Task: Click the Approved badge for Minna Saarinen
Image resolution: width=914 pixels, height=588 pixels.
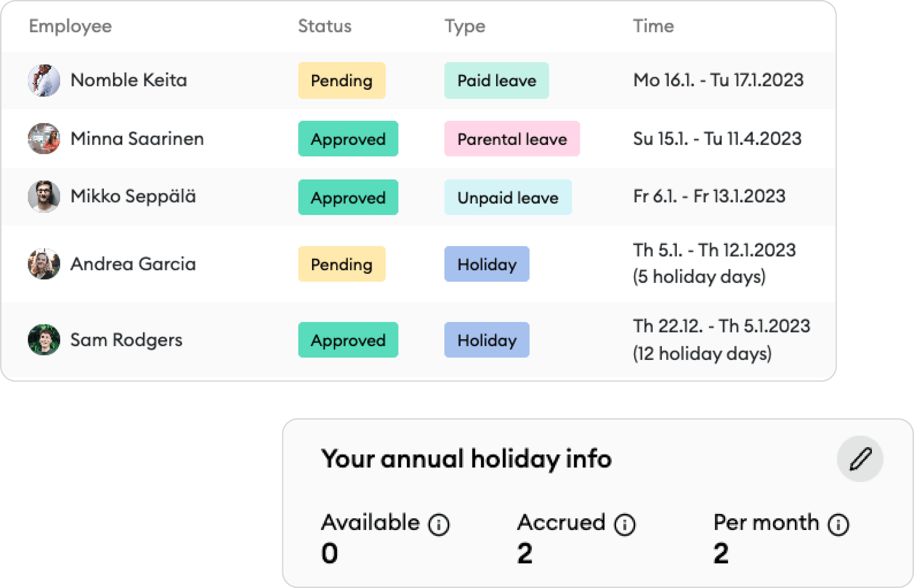Action: click(348, 139)
